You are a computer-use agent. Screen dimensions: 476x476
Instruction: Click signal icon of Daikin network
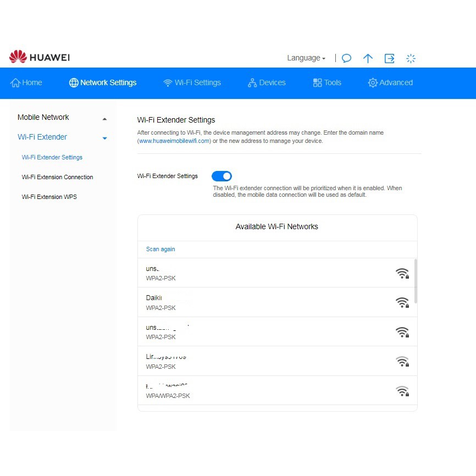pyautogui.click(x=402, y=302)
